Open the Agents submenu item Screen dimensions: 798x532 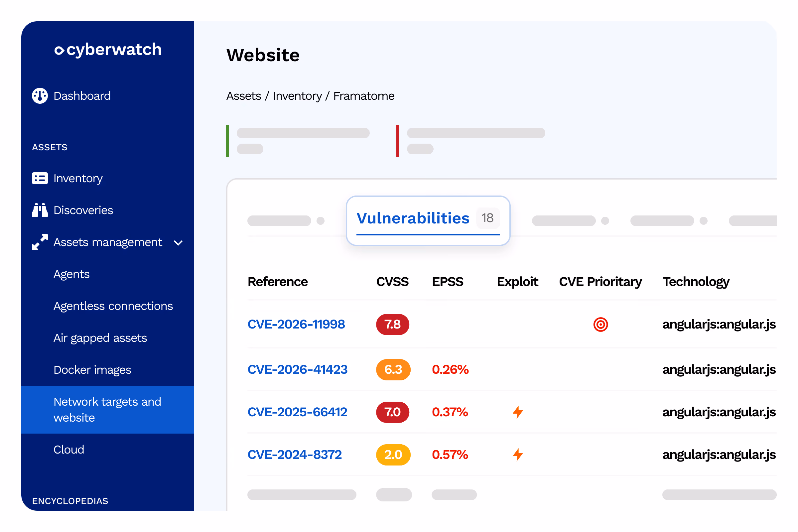[71, 274]
